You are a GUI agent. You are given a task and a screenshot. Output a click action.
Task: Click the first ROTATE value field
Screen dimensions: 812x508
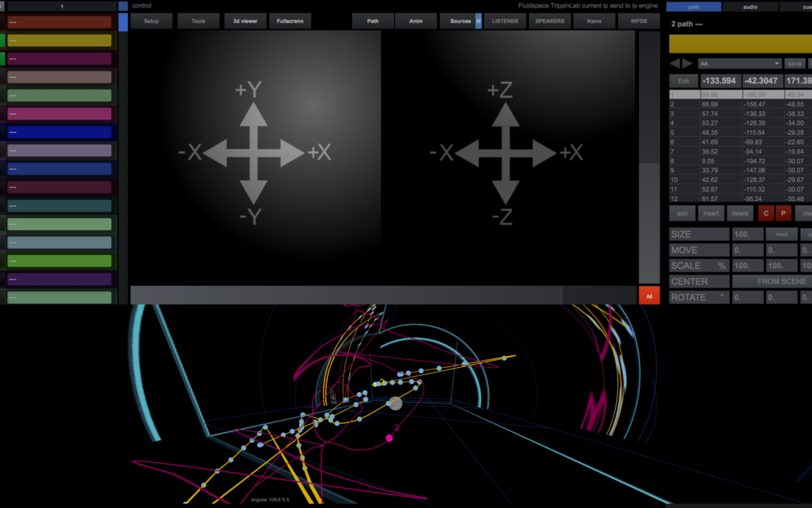coord(747,297)
